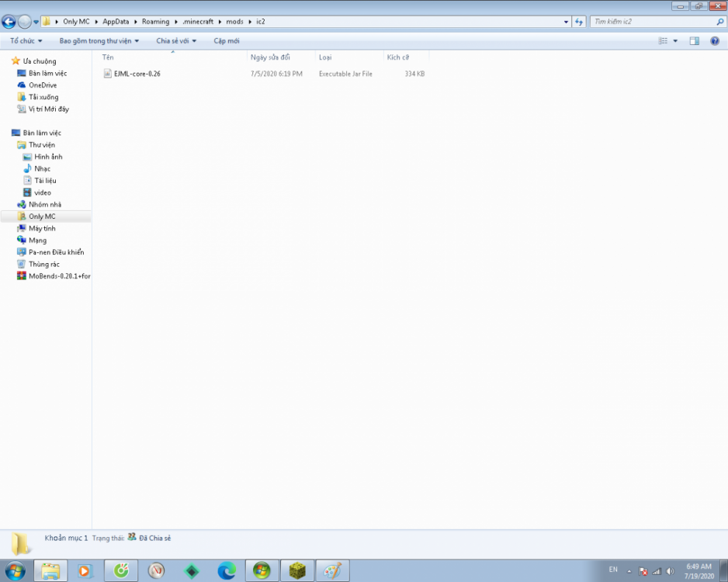Open the Cốc Cốc browser taskbar icon
The width and height of the screenshot is (728, 582).
[x=121, y=571]
